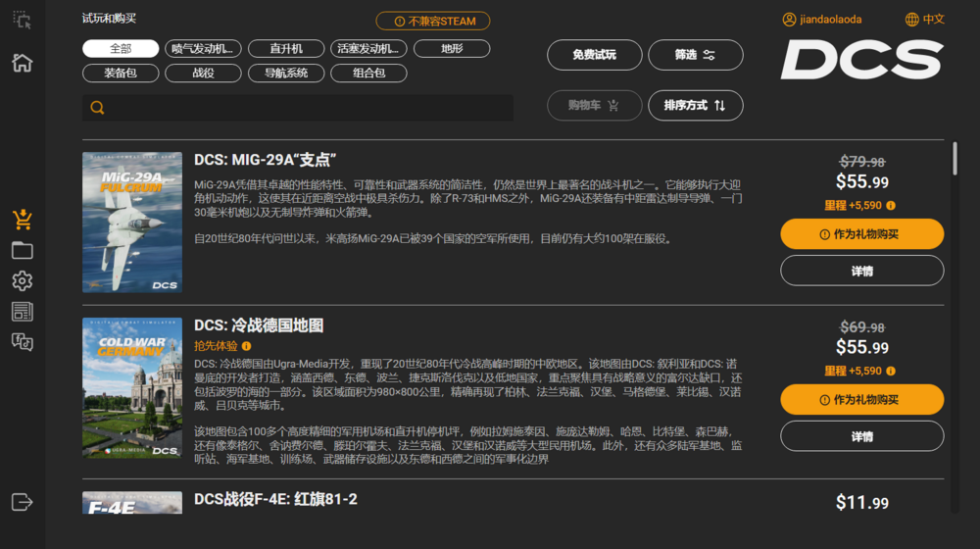This screenshot has width=980, height=549.
Task: Buy 冷战德国地图 as gift (作为礼物购买)
Action: click(861, 400)
